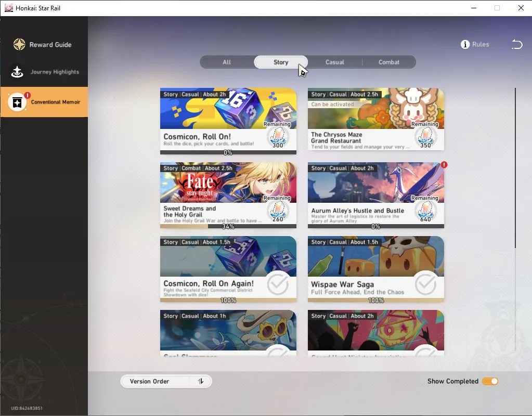The height and width of the screenshot is (416, 532).
Task: Switch to the All tab
Action: (227, 62)
